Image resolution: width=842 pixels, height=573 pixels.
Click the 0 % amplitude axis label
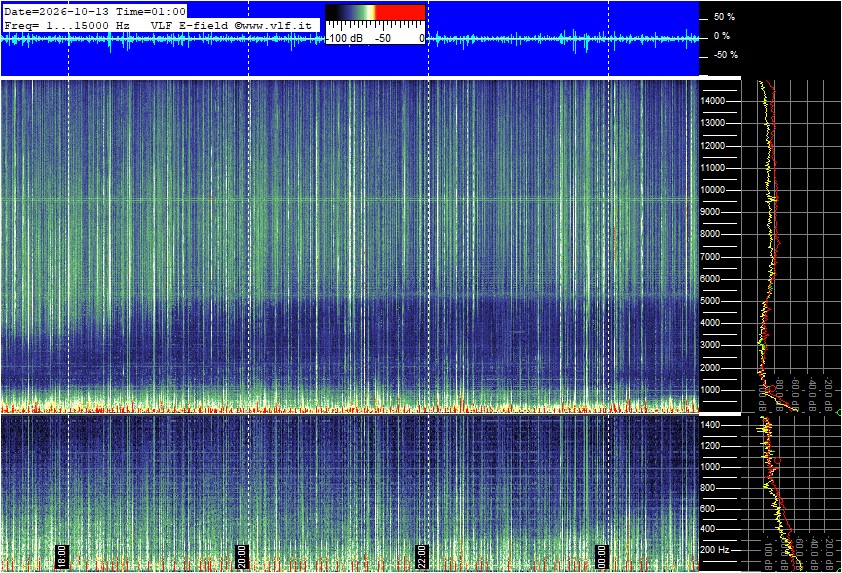[x=722, y=36]
